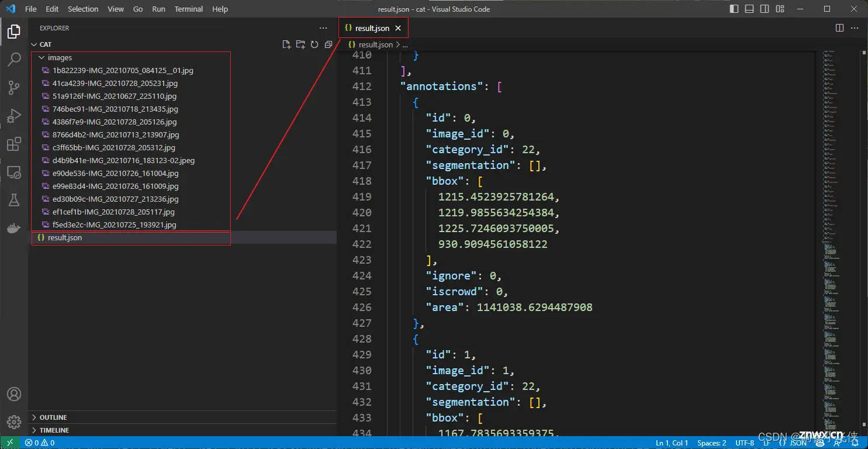Open the Accounts menu icon
The height and width of the screenshot is (449, 868).
pyautogui.click(x=14, y=394)
